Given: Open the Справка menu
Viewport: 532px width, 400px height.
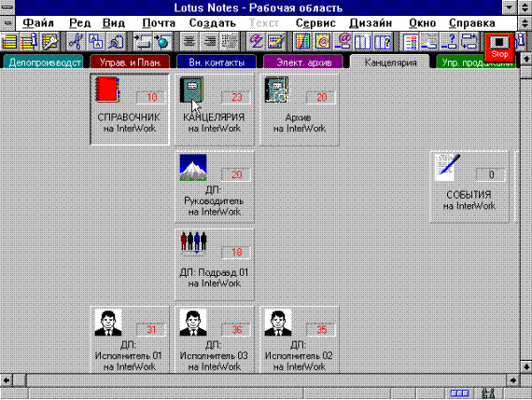Looking at the screenshot, I should pos(471,23).
